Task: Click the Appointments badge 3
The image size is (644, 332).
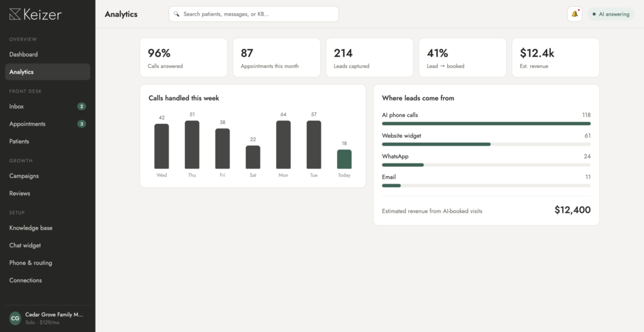Action: 81,124
